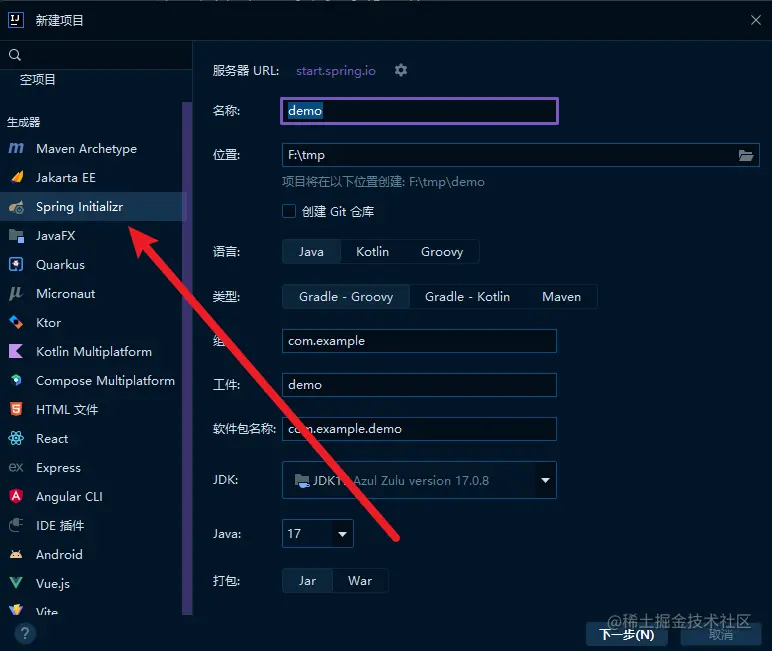Click the Ktor icon
Viewport: 772px width, 651px height.
tap(16, 323)
